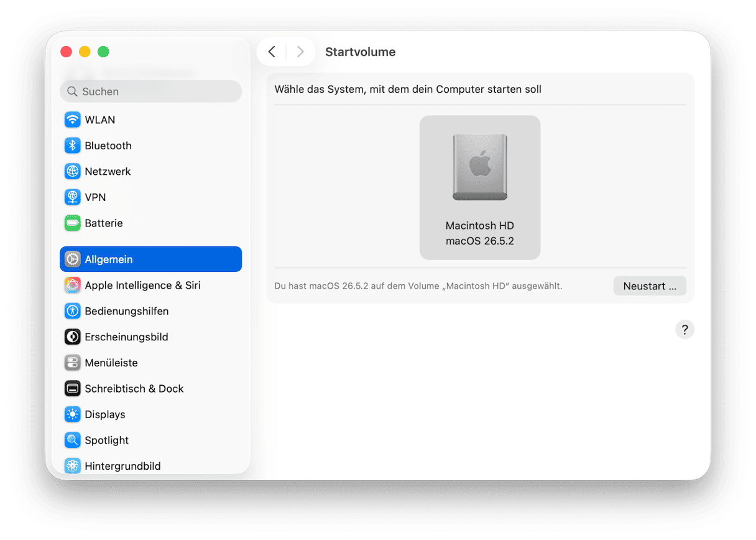
Task: Select Batterie label in sidebar
Action: click(x=104, y=223)
